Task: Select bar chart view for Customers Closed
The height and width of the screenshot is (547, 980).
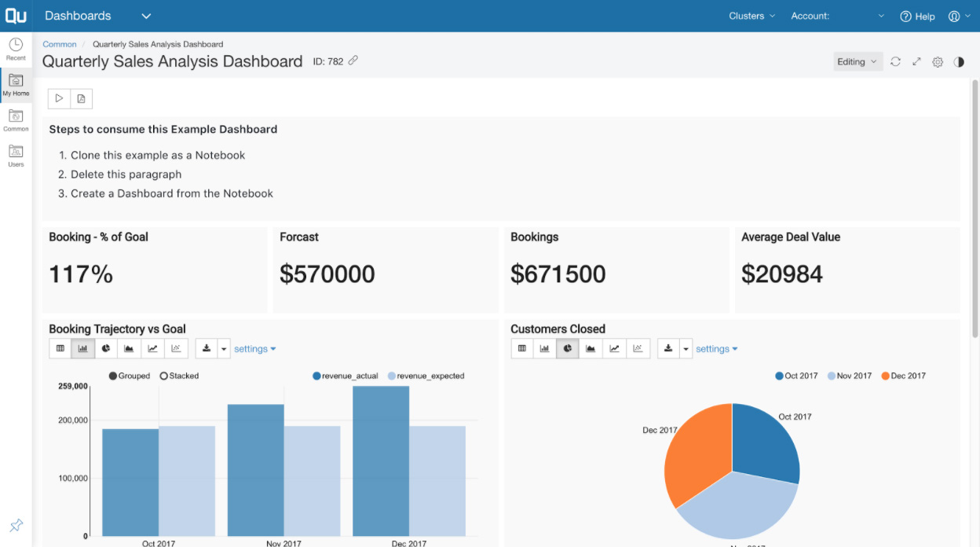Action: (544, 348)
